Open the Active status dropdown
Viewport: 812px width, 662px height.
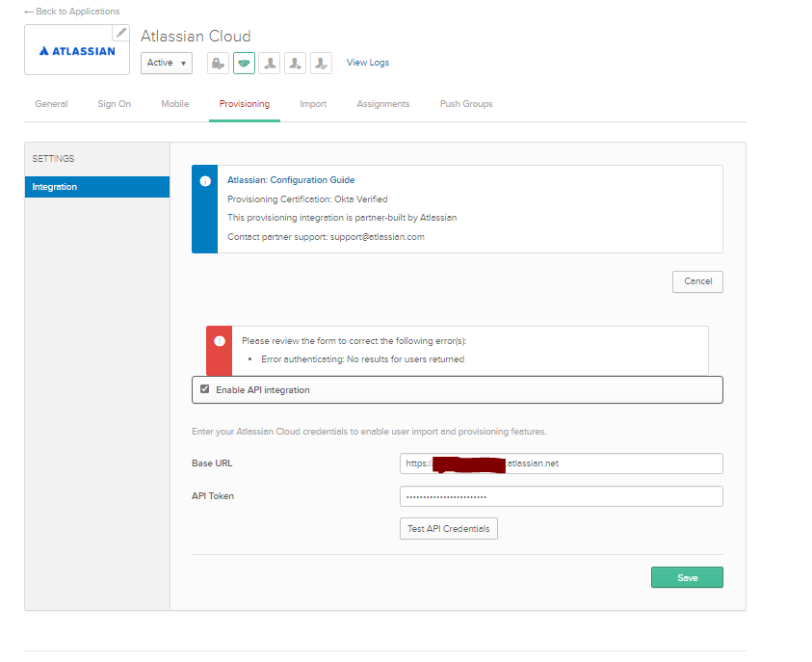click(167, 64)
